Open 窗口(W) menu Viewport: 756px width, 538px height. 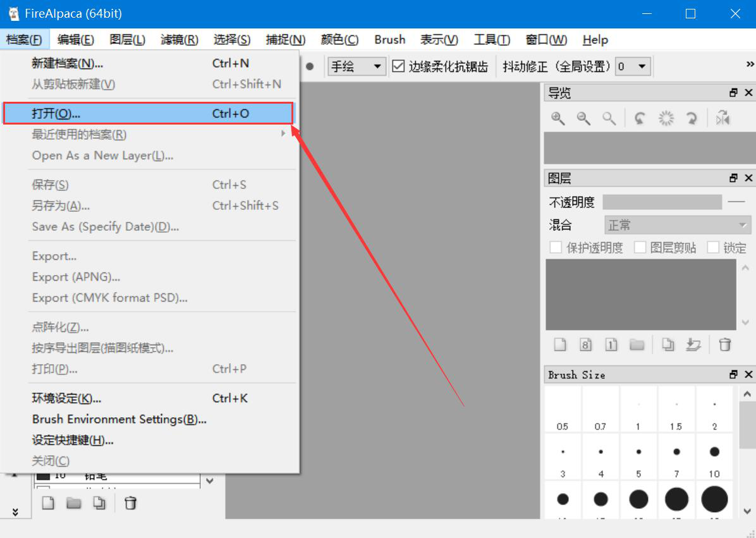pos(546,40)
